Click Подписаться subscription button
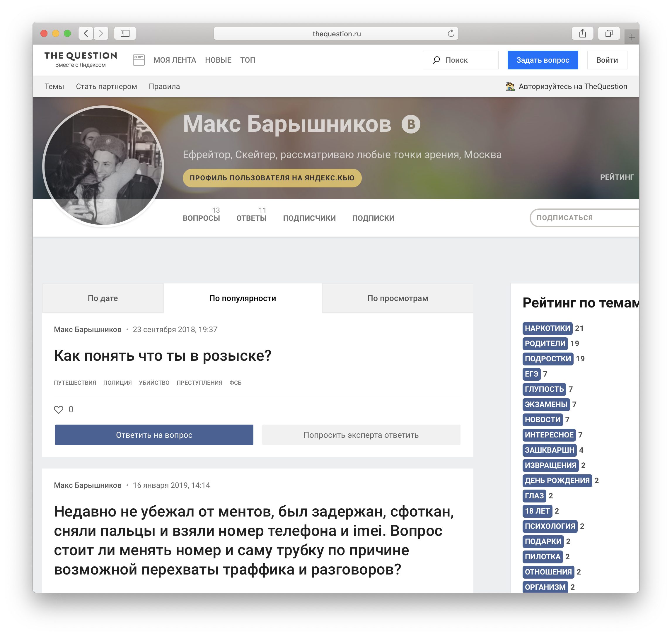The width and height of the screenshot is (672, 636). pos(583,218)
